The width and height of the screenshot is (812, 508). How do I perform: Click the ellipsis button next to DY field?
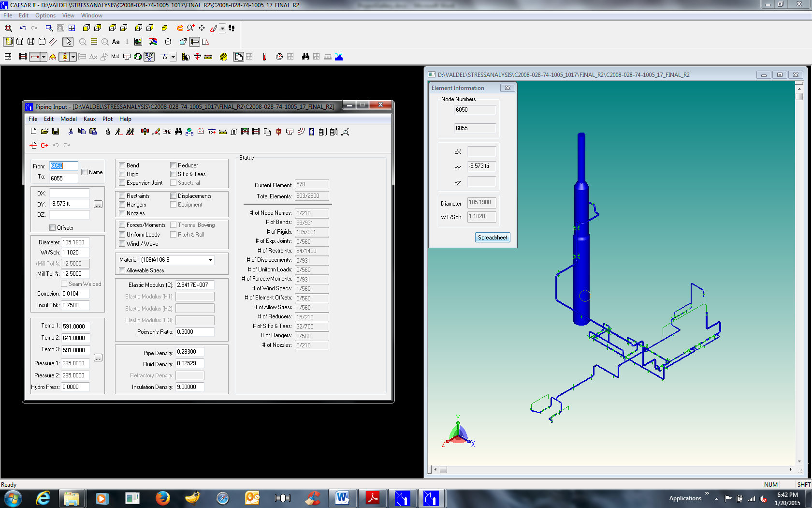(98, 205)
